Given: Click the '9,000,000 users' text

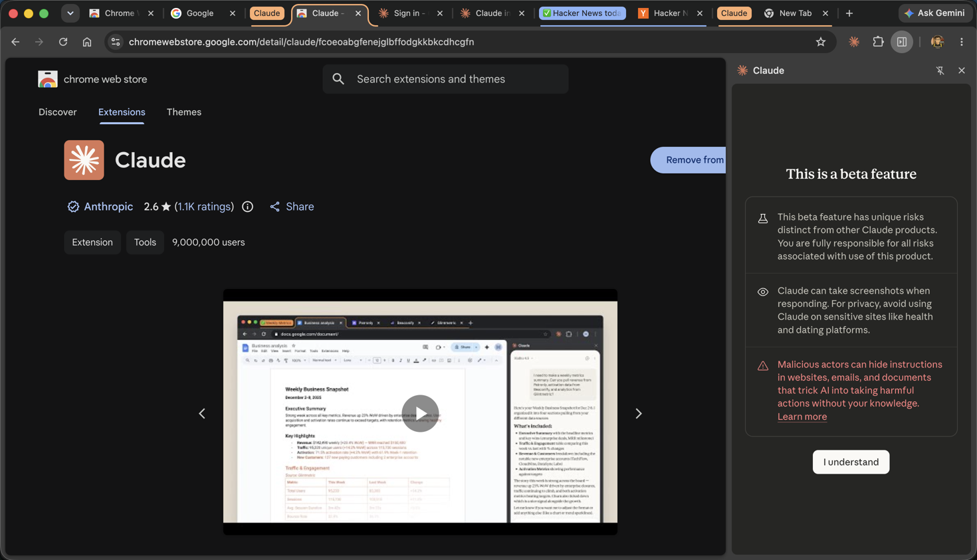Looking at the screenshot, I should tap(209, 242).
